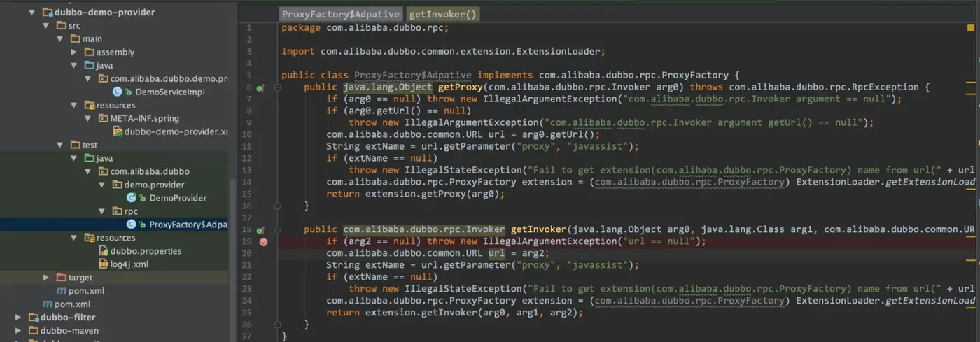
Task: Select the ProxyFactory$Adpative breadcrumb
Action: pyautogui.click(x=341, y=14)
